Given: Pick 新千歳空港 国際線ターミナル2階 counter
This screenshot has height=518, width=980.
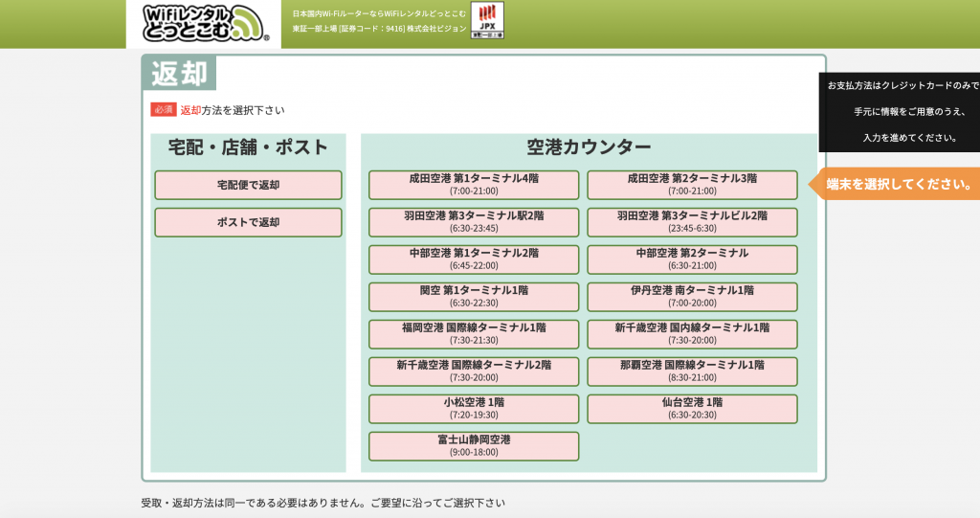Looking at the screenshot, I should coord(474,372).
